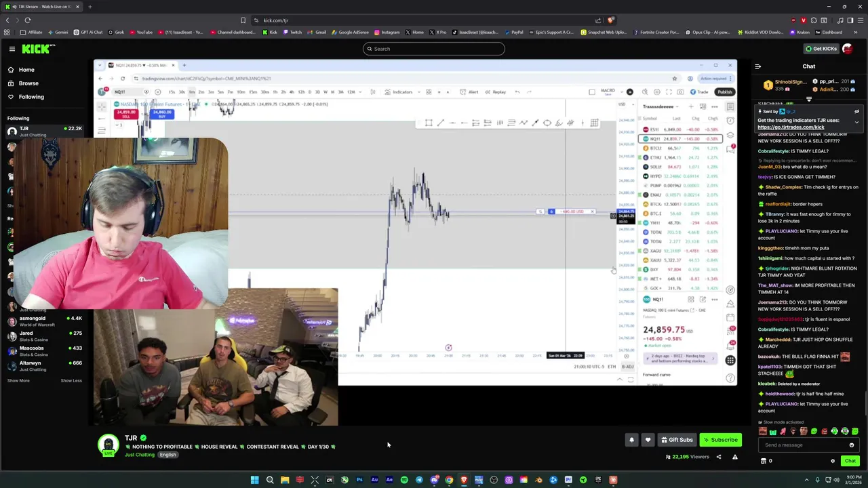The height and width of the screenshot is (488, 868).
Task: Click the Alert button in the streamed chart
Action: pos(469,92)
